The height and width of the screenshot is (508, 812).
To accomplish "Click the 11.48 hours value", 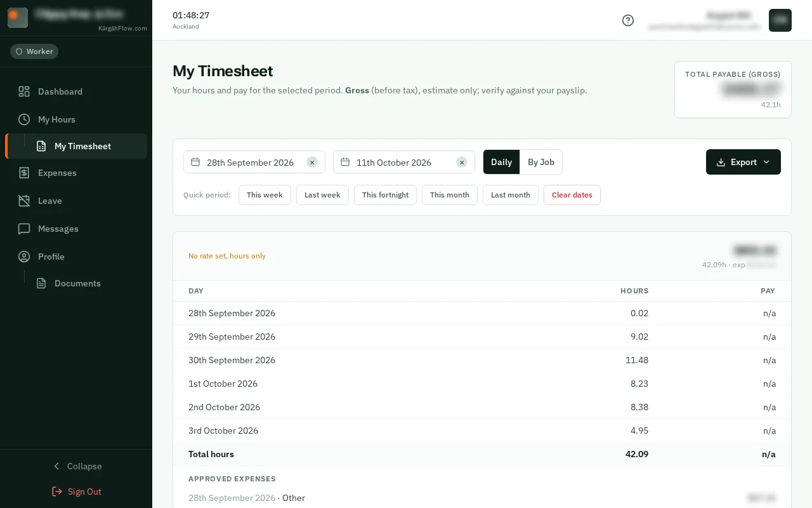I will 637,360.
